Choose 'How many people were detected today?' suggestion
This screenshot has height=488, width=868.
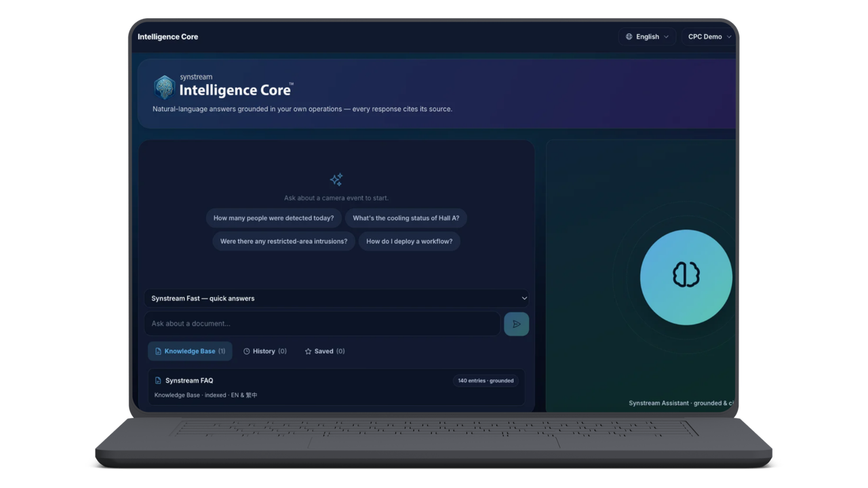[273, 218]
